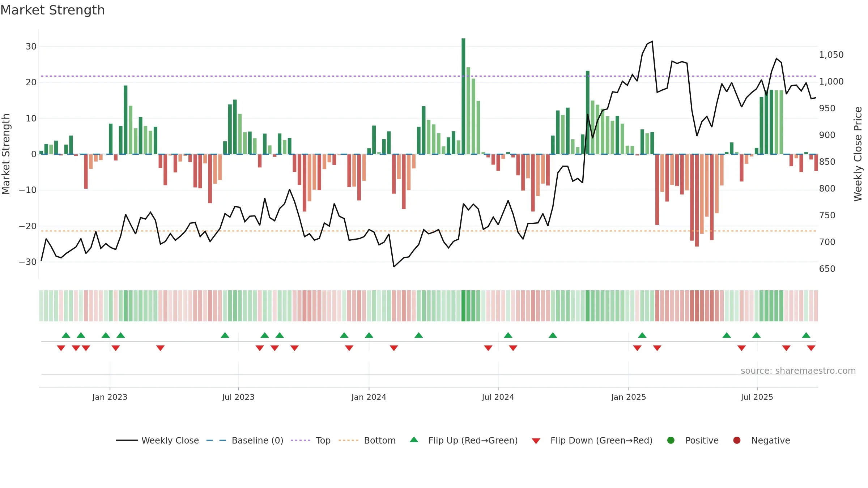Click the Jan 2025 axis label
This screenshot has width=868, height=488.
tap(628, 397)
